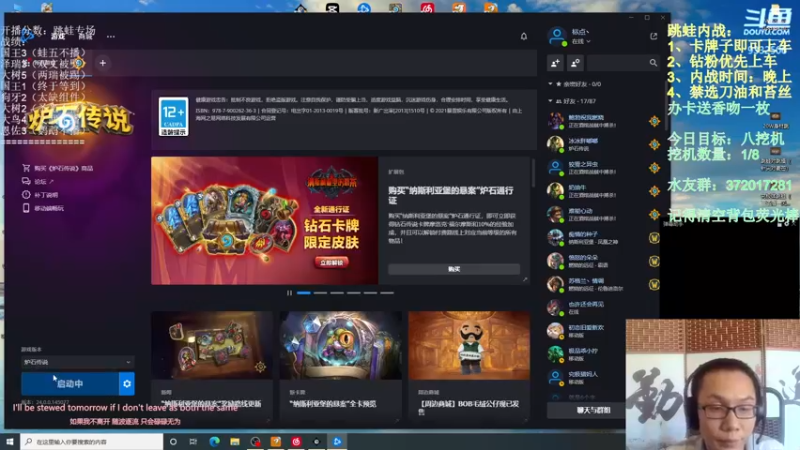Viewport: 800px width, 450px height.
Task: Click the WoW icon on the eighth friend row
Action: (x=654, y=285)
